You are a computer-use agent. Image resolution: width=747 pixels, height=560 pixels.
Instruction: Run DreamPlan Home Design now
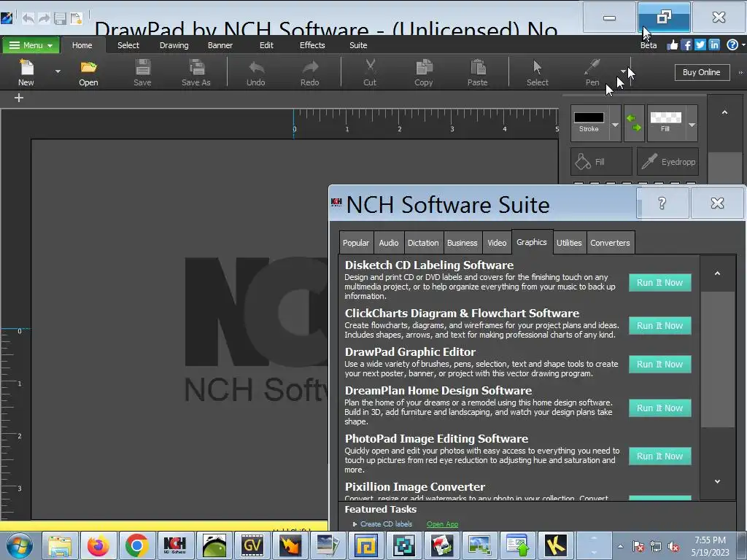(x=659, y=408)
